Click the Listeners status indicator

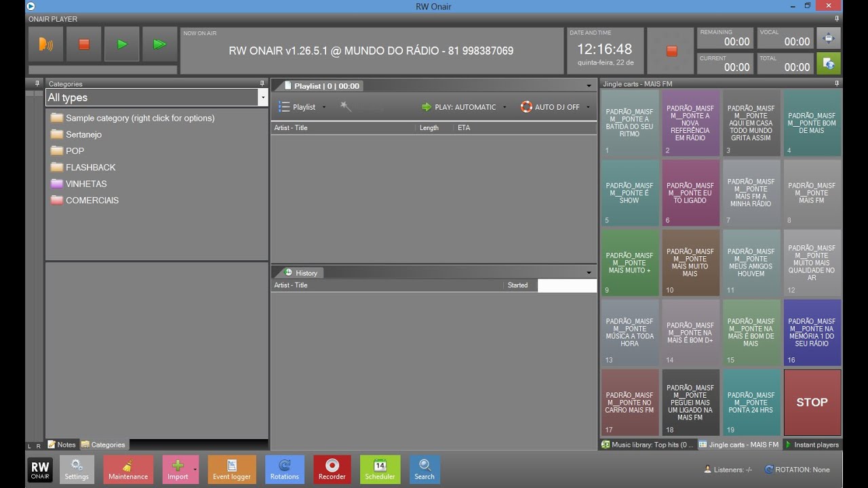click(728, 469)
